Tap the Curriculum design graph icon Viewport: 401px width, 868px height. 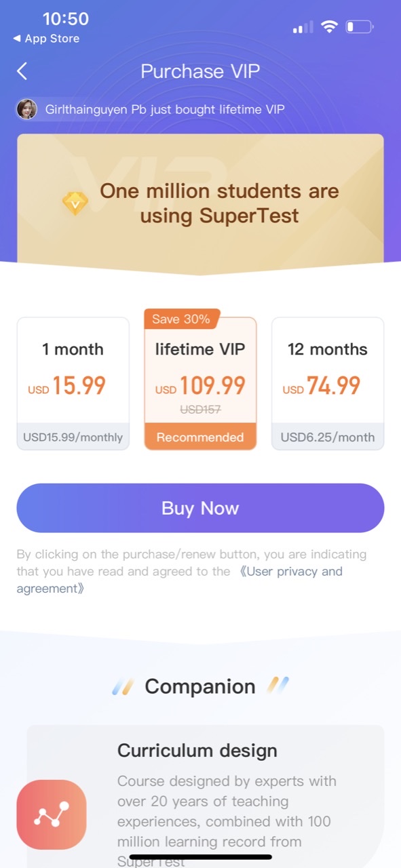52,814
